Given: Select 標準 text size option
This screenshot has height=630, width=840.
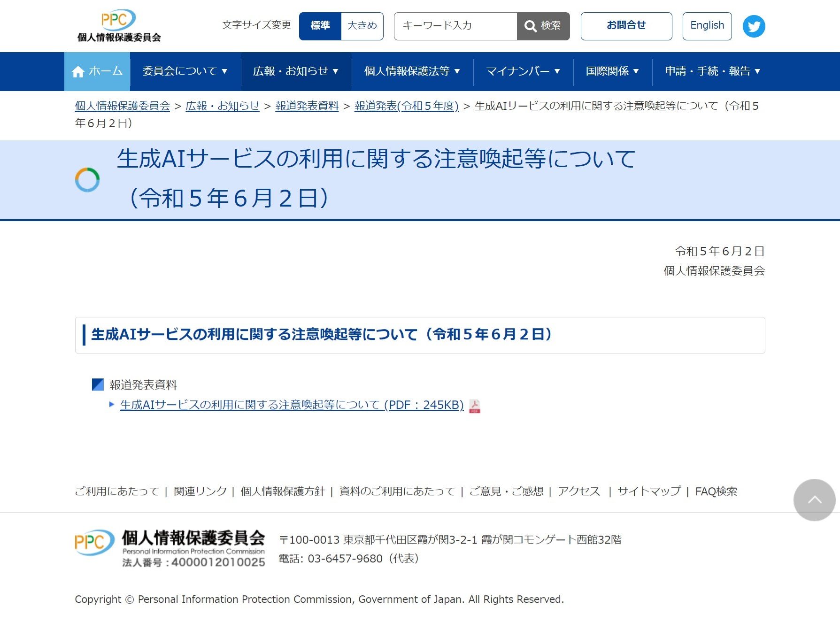Looking at the screenshot, I should click(x=320, y=26).
